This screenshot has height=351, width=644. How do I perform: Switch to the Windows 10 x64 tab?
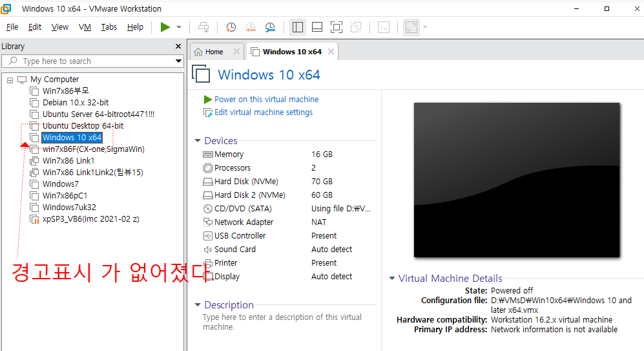(x=291, y=52)
